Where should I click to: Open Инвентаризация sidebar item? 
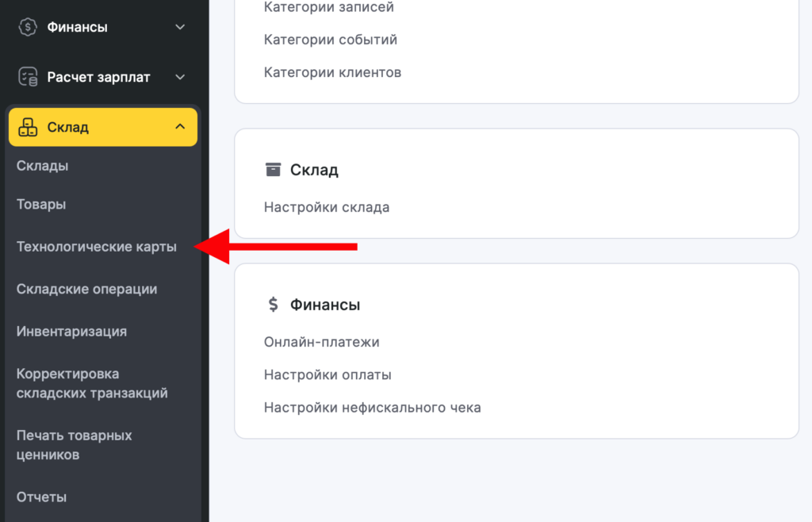point(71,331)
